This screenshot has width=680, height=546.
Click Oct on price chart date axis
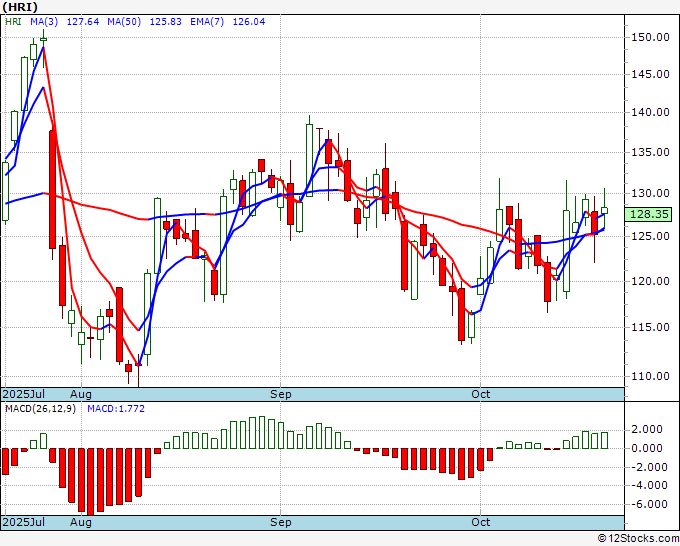[481, 394]
